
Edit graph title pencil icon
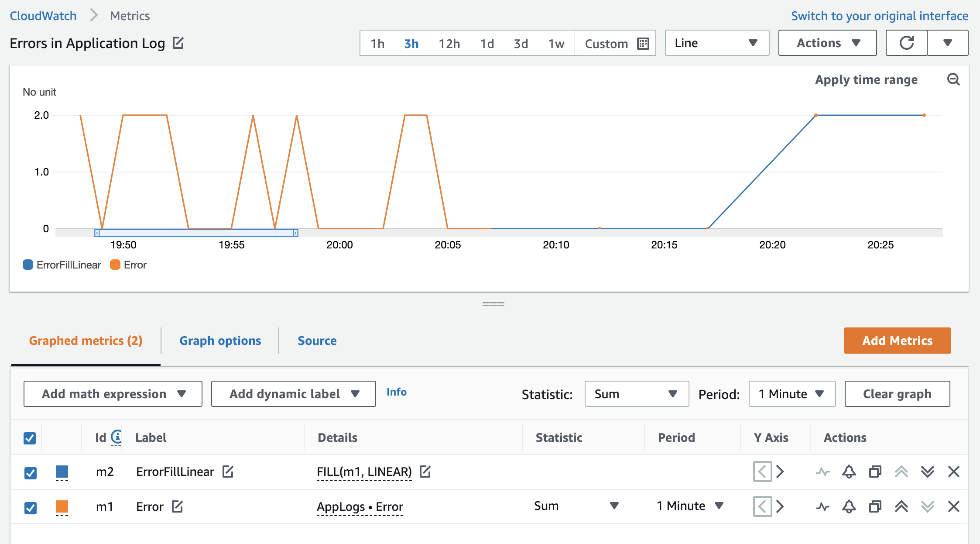click(x=178, y=43)
